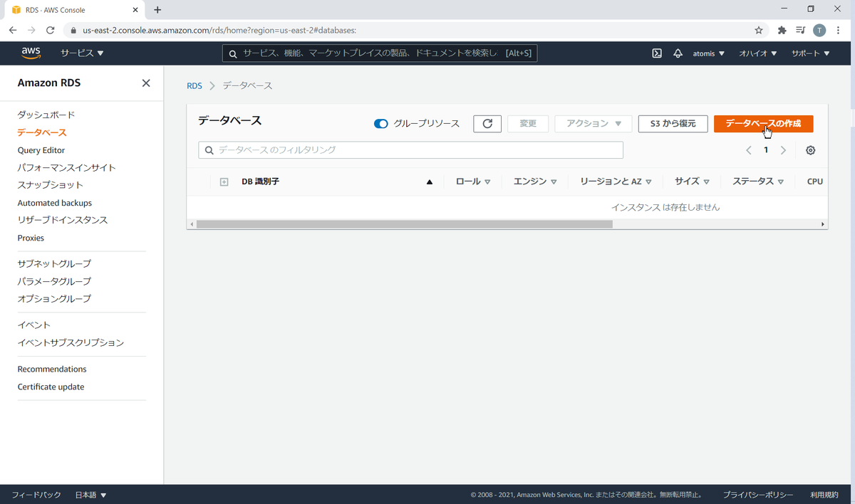Image resolution: width=855 pixels, height=504 pixels.
Task: Sort by DB 識別子 ascending arrow
Action: pos(430,182)
